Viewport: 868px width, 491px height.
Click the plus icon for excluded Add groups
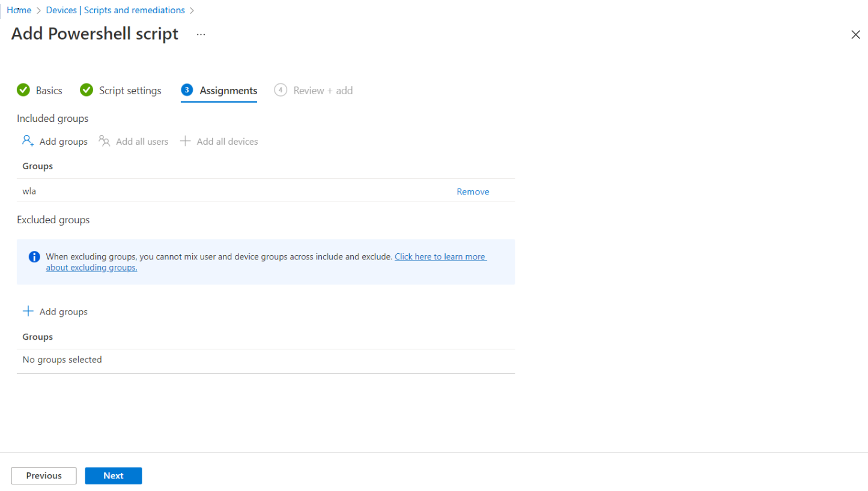coord(28,311)
